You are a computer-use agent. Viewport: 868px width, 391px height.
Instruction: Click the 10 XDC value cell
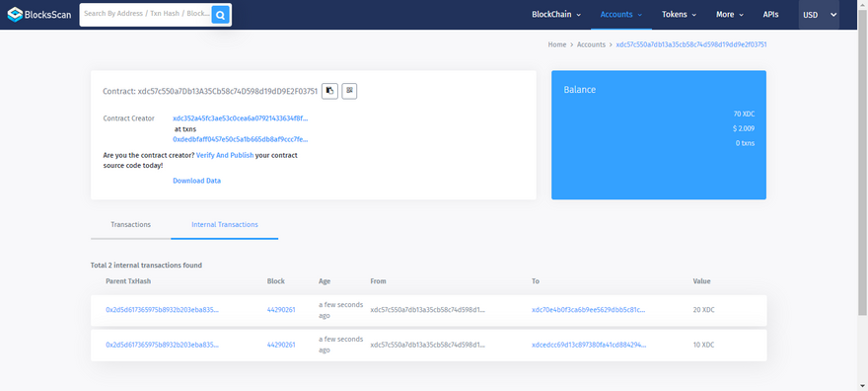[x=703, y=345]
